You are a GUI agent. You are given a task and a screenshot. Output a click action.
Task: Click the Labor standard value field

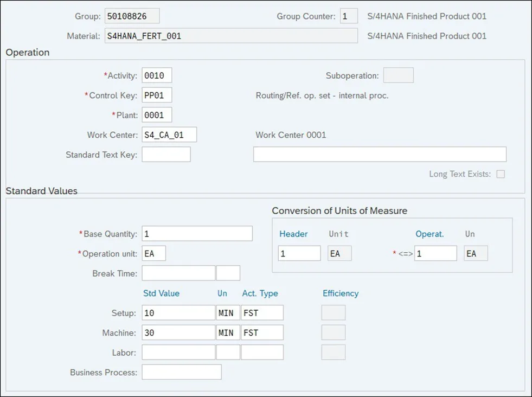click(x=178, y=352)
